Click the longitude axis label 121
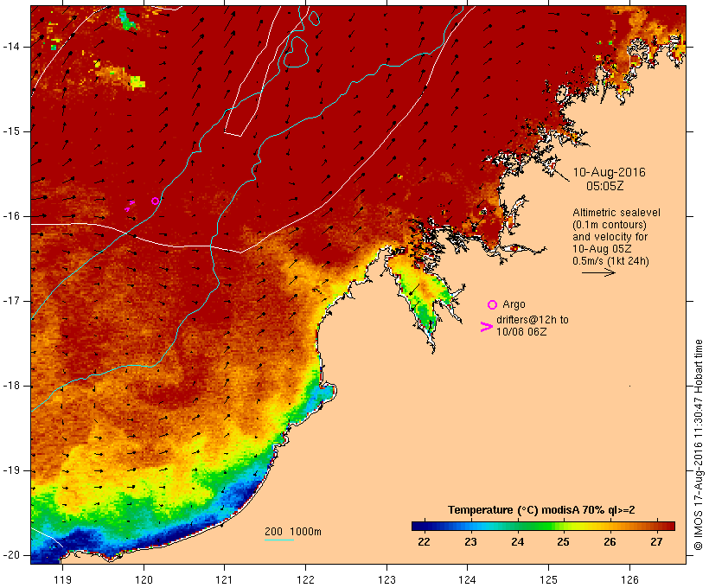This screenshot has height=588, width=709. (224, 580)
